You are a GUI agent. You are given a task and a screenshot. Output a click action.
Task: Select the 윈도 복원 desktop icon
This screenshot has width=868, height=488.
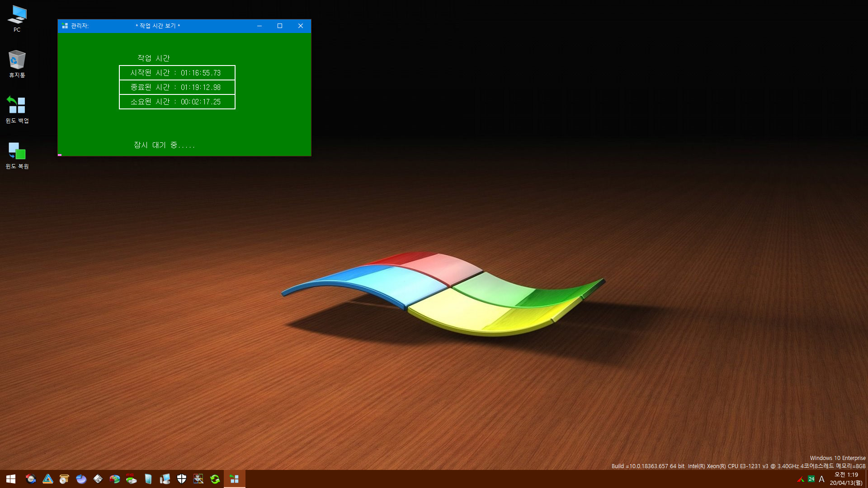(17, 155)
